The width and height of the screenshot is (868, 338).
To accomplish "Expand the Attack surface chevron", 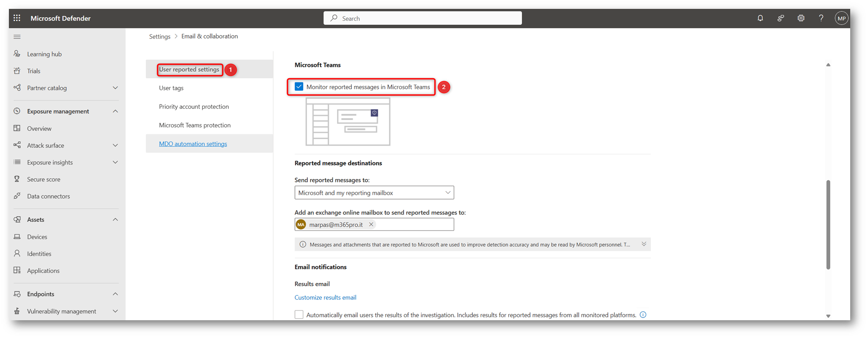I will click(115, 145).
